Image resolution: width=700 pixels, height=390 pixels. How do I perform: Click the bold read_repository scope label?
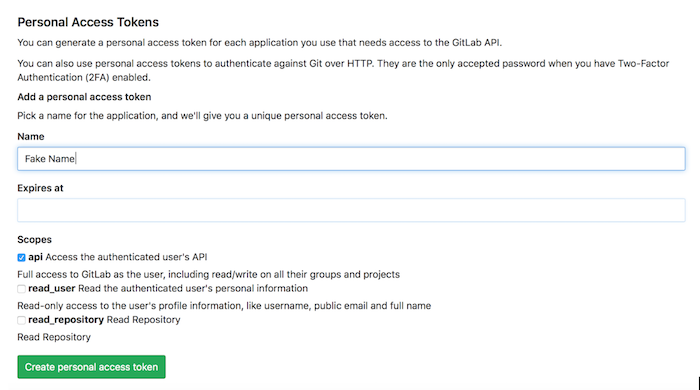(66, 319)
